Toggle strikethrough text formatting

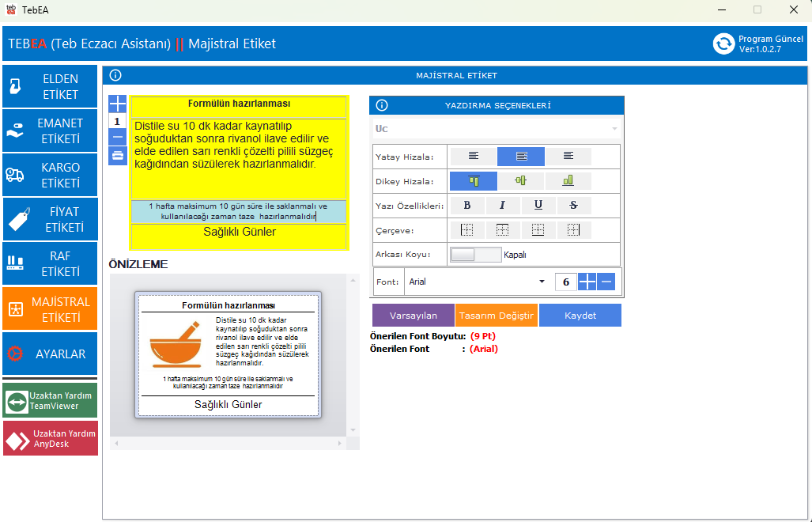click(x=573, y=206)
